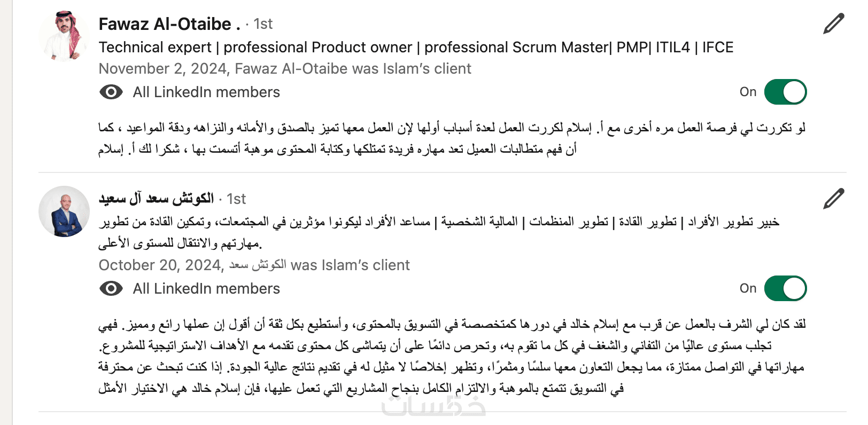
Task: Click "All LinkedIn members" on the October 20 recommendation
Action: pyautogui.click(x=206, y=289)
